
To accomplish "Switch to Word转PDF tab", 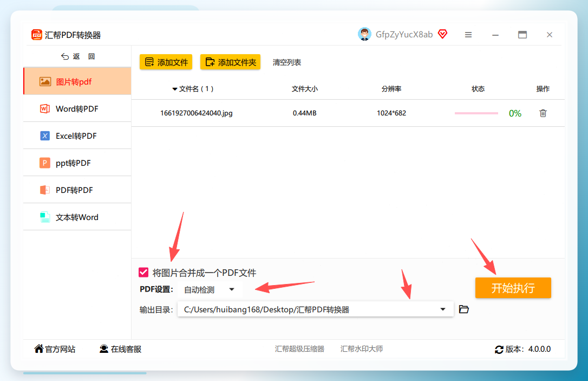I will [77, 108].
